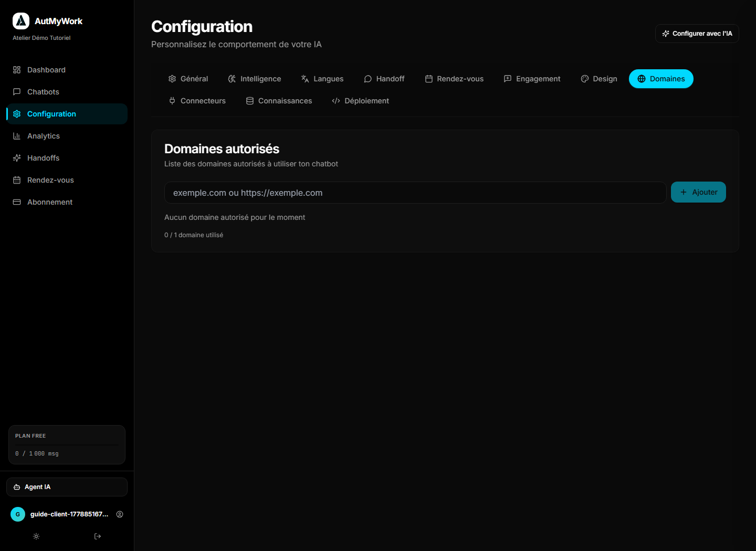The height and width of the screenshot is (551, 756).
Task: Click the G user avatar
Action: [x=18, y=514]
